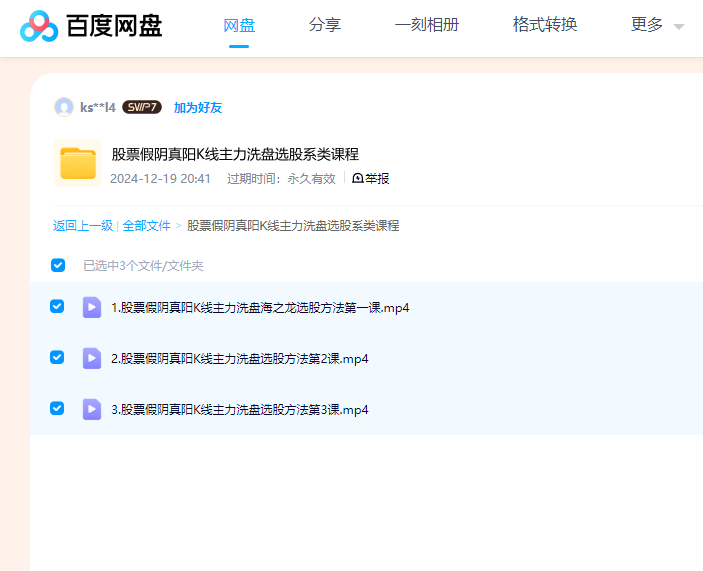Uncheck the 第一课.mp4 file checkbox
This screenshot has height=571, width=703.
coord(57,307)
